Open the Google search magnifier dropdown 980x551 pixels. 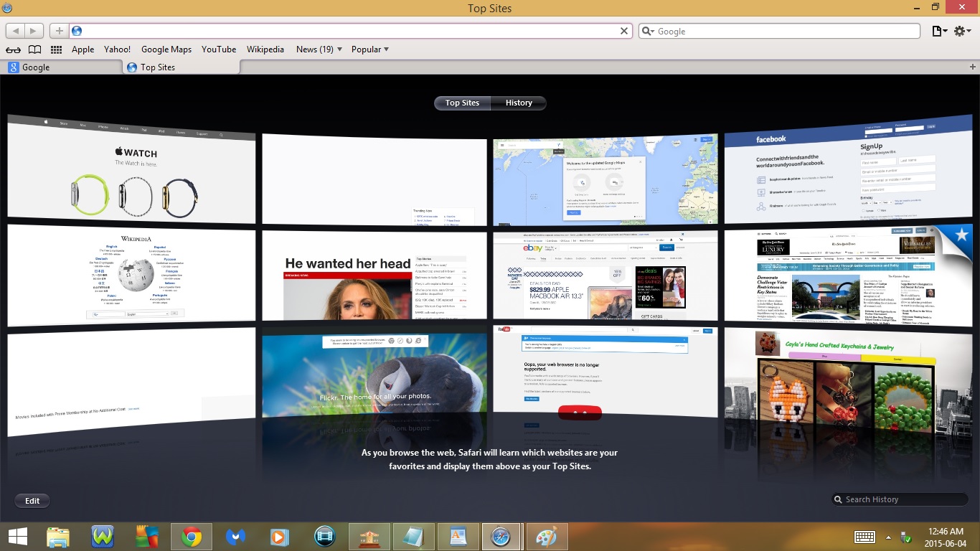[648, 31]
